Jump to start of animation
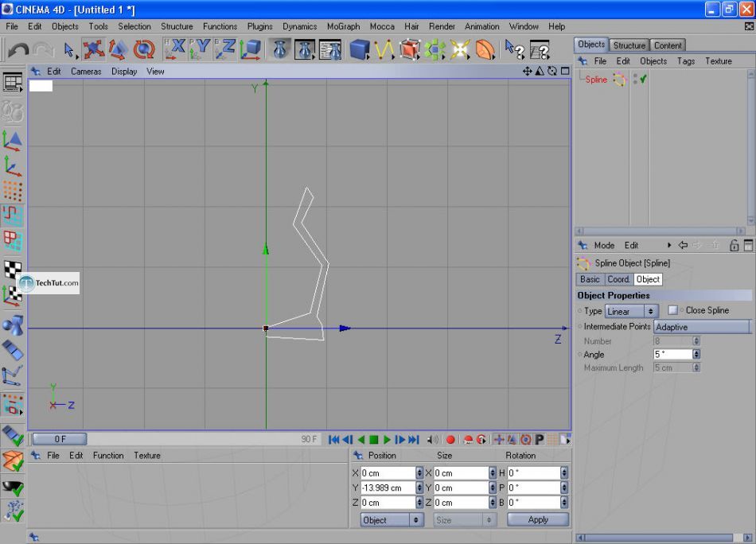The height and width of the screenshot is (544, 756). [x=333, y=440]
